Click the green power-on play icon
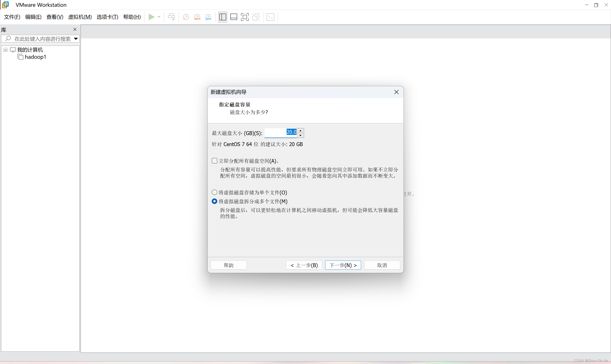The height and width of the screenshot is (364, 611). (x=151, y=17)
